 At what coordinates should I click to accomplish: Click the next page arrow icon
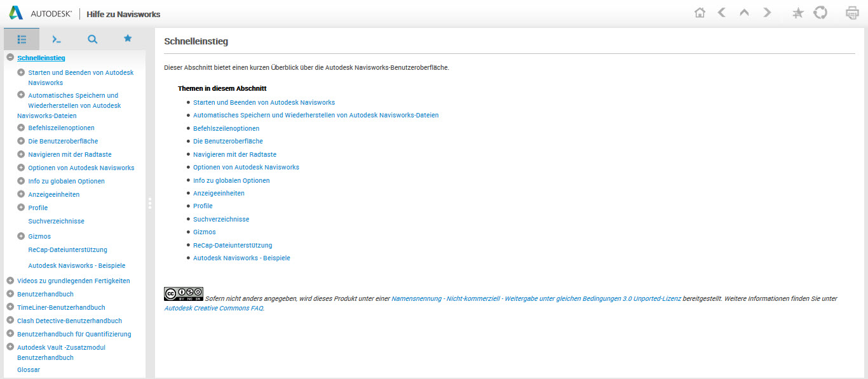767,13
